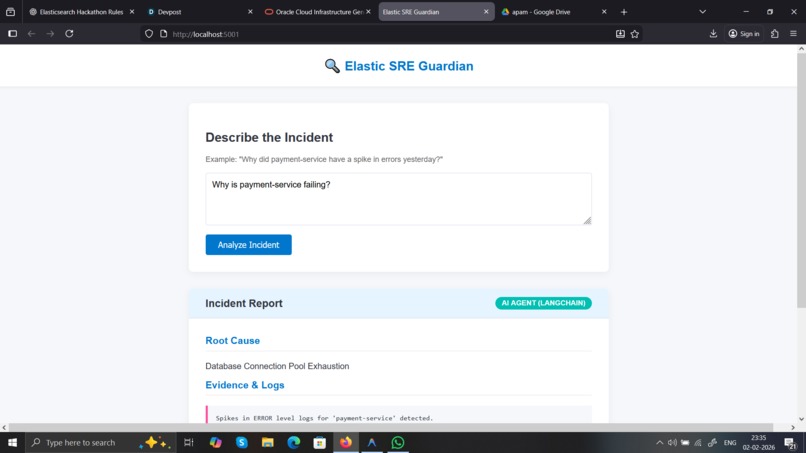Screen dimensions: 806x453
Task: Open the Firefox application hamburger menu
Action: 793,34
